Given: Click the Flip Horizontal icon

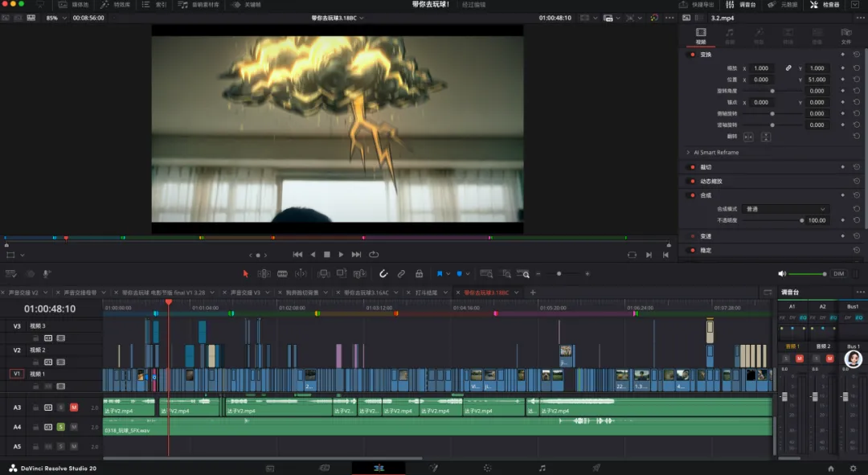Looking at the screenshot, I should [x=748, y=137].
